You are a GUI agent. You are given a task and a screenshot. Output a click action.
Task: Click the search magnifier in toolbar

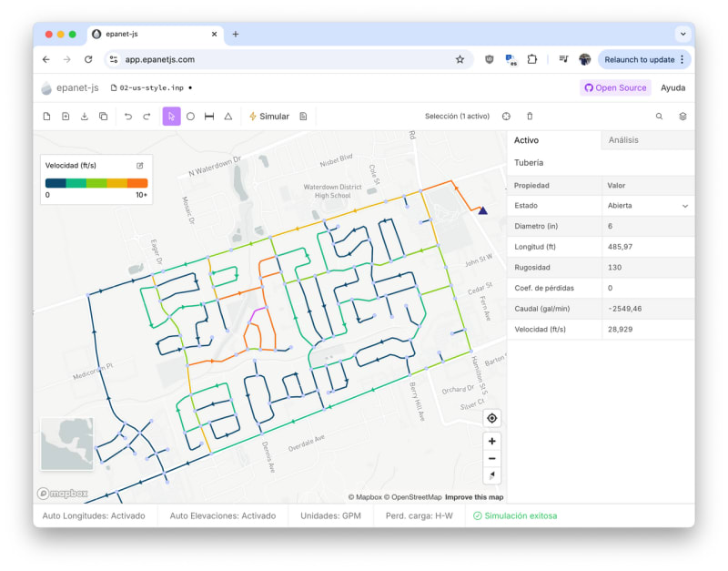(x=659, y=117)
